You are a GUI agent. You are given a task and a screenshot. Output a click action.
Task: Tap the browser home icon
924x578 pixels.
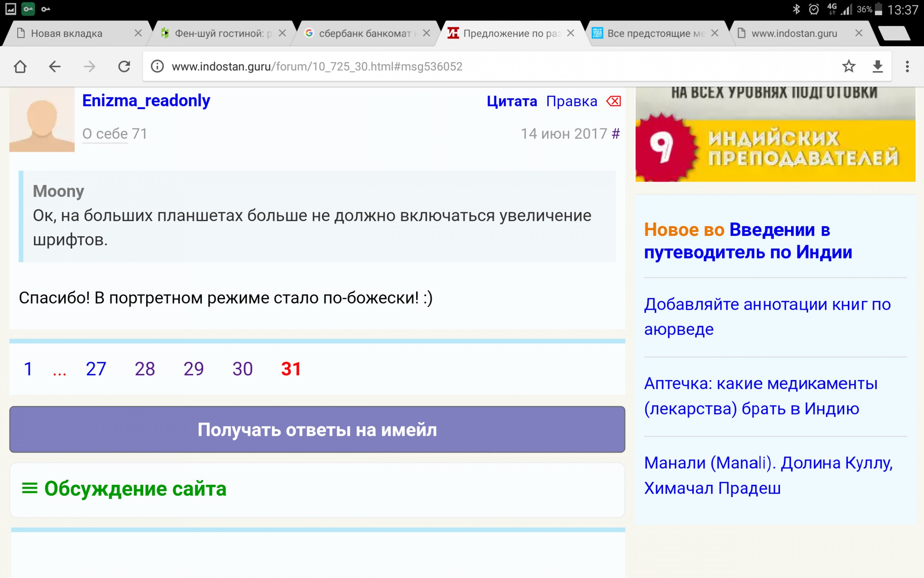coord(20,67)
